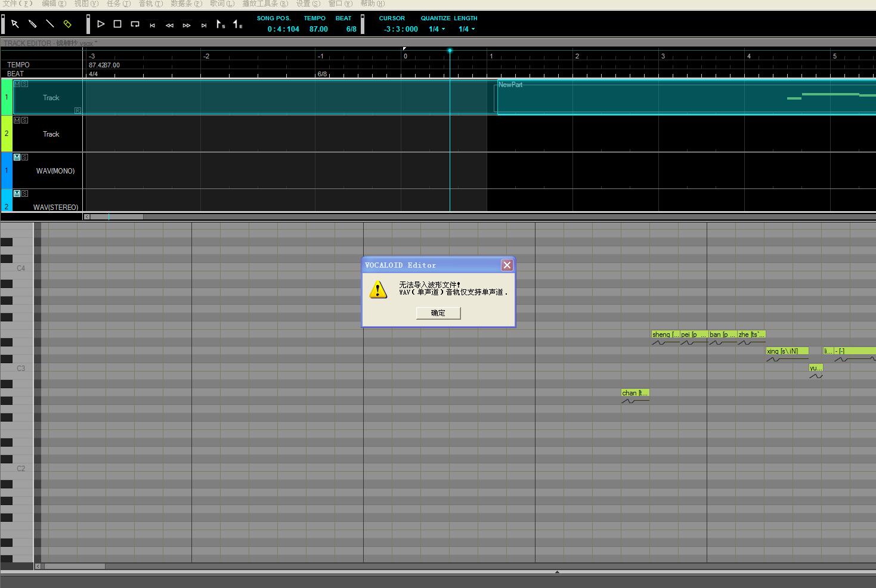Select the 'chan' note block

click(635, 393)
